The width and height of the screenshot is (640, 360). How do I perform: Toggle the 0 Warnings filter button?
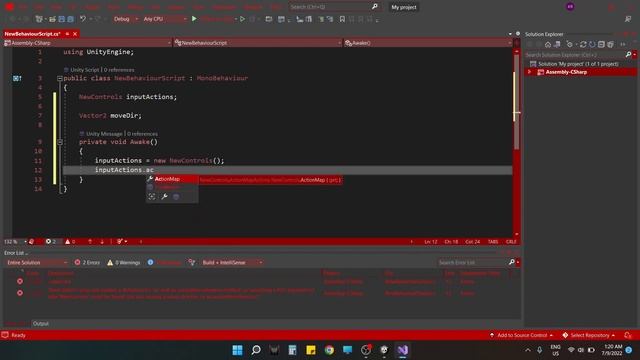click(124, 262)
